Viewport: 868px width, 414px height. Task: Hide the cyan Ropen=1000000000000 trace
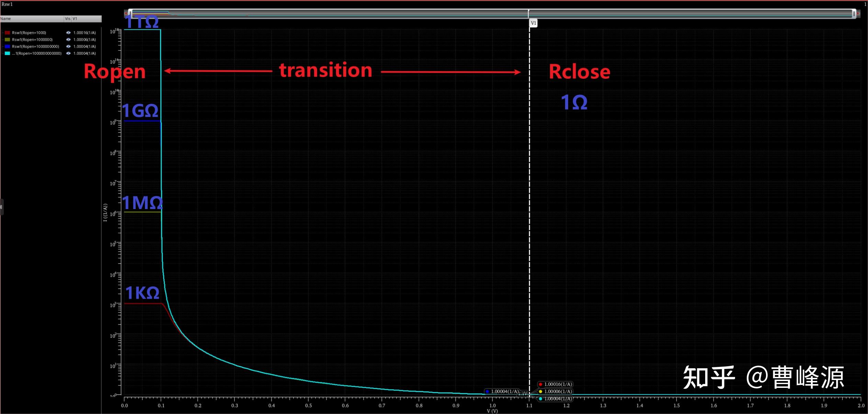[68, 53]
